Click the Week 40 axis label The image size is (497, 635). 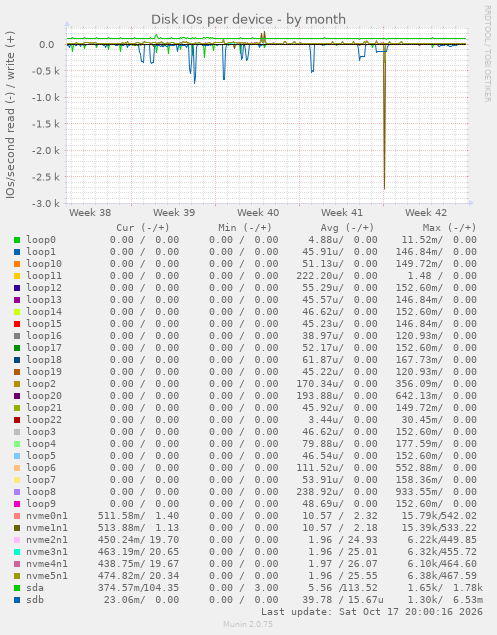tap(258, 213)
